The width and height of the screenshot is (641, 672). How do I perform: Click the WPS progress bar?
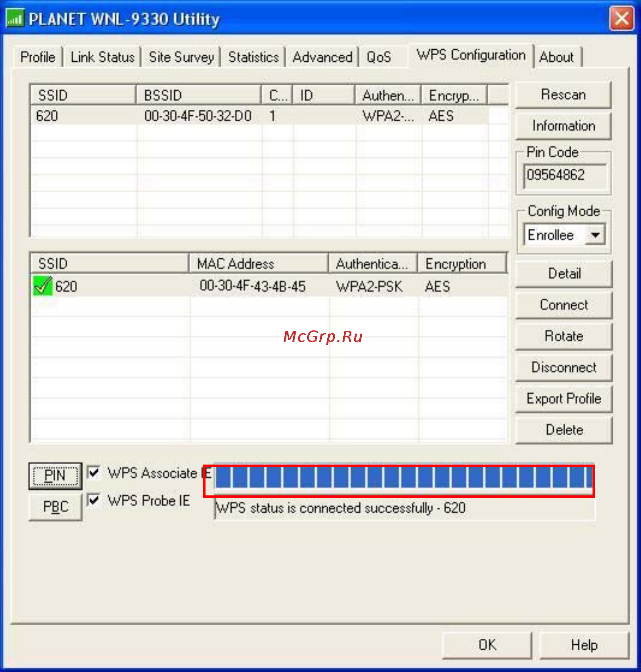[x=404, y=477]
